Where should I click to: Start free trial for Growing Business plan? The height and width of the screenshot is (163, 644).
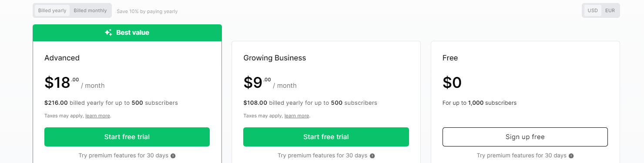point(326,137)
